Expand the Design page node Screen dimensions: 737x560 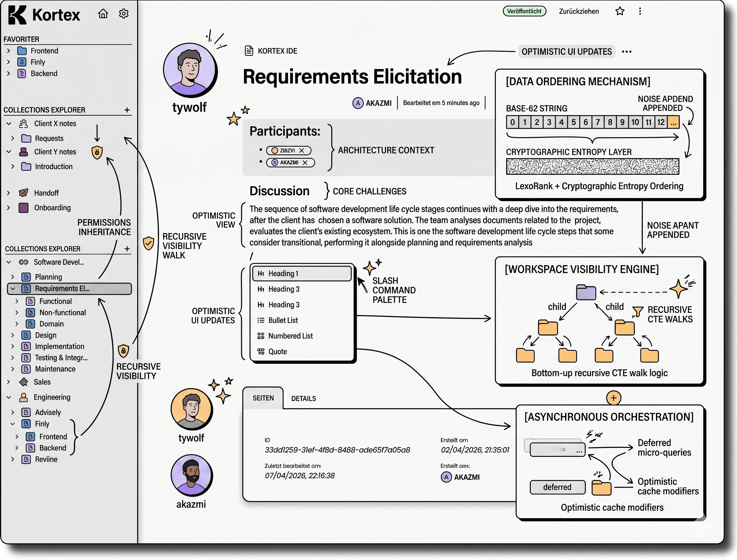point(13,335)
